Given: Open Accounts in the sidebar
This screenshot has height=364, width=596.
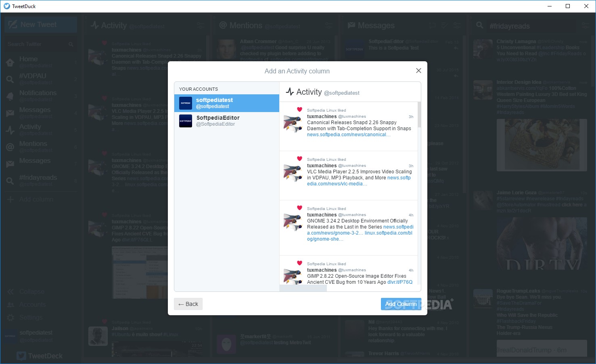Looking at the screenshot, I should (27, 304).
